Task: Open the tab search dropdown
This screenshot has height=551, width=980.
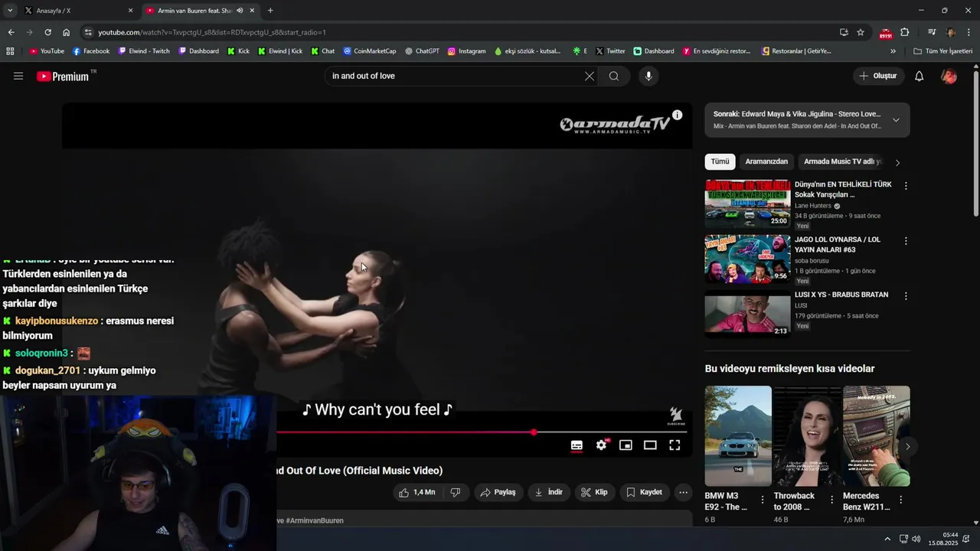Action: (10, 11)
